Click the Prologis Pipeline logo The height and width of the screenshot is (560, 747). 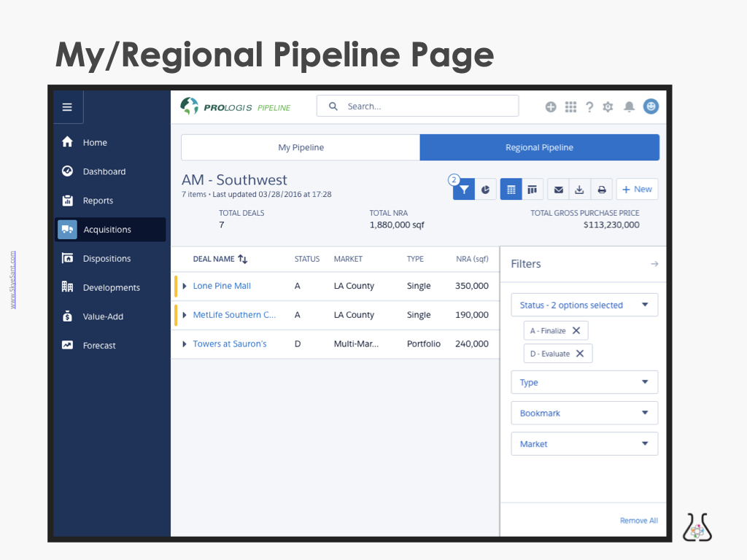[236, 106]
